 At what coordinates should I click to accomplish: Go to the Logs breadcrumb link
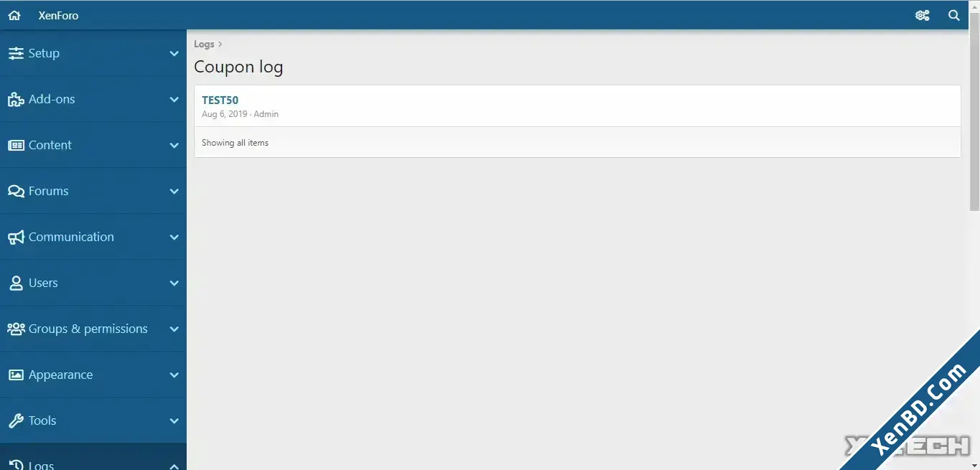[204, 44]
